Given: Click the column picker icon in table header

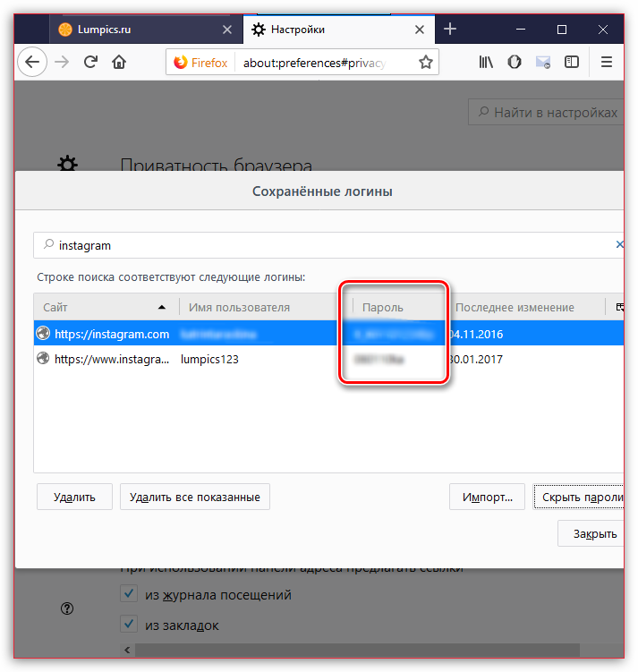Looking at the screenshot, I should point(619,307).
